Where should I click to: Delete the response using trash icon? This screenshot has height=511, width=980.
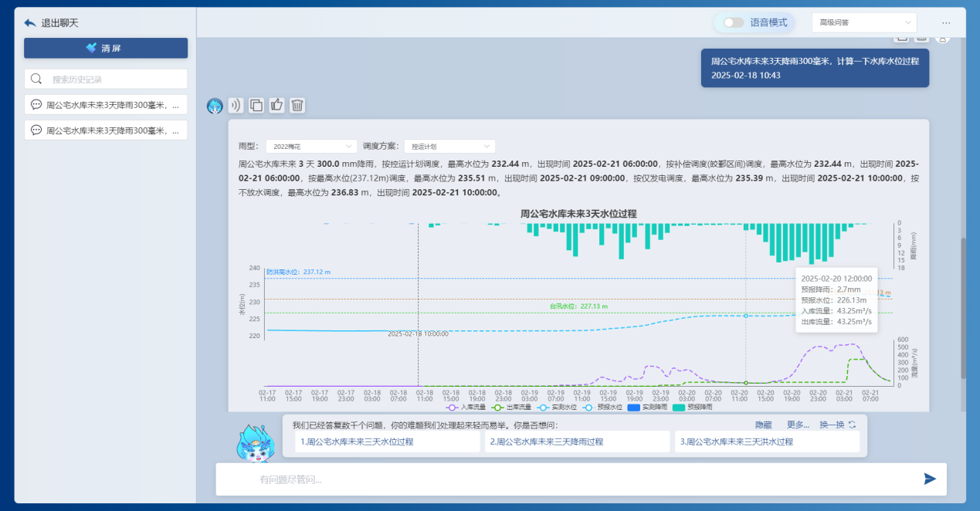pyautogui.click(x=297, y=106)
